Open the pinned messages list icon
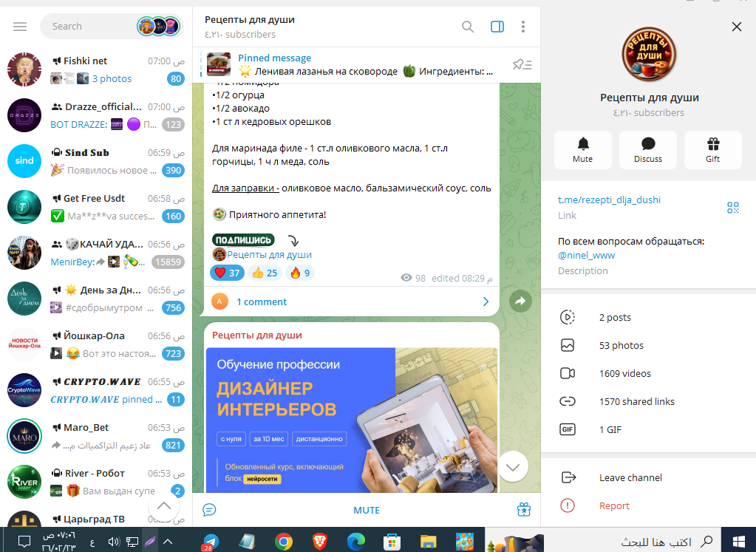756x552 pixels. pos(522,64)
